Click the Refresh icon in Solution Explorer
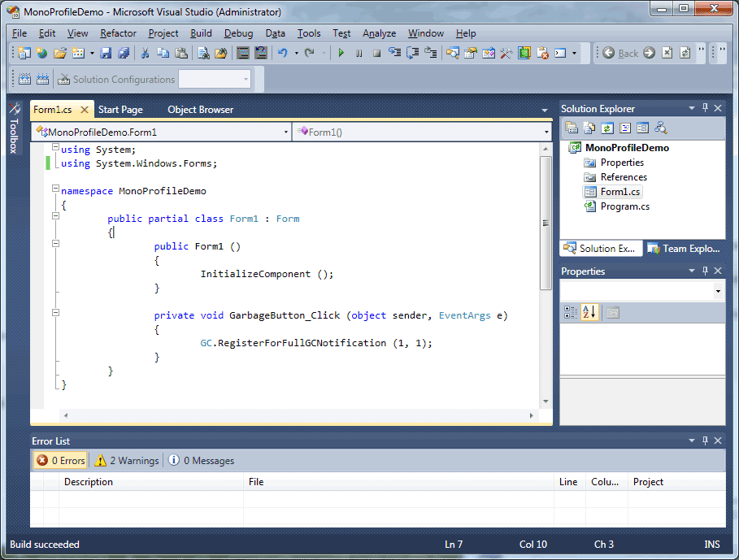 (x=607, y=128)
